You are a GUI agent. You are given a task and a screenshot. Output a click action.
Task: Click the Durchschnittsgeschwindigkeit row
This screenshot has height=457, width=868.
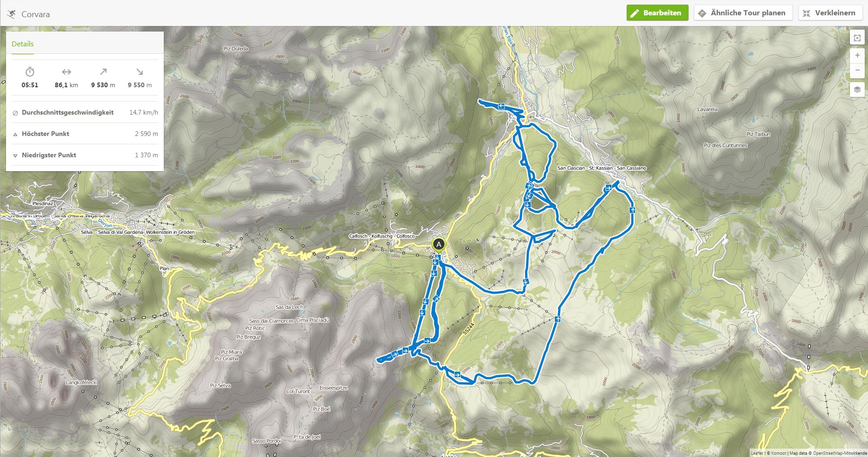tap(85, 112)
